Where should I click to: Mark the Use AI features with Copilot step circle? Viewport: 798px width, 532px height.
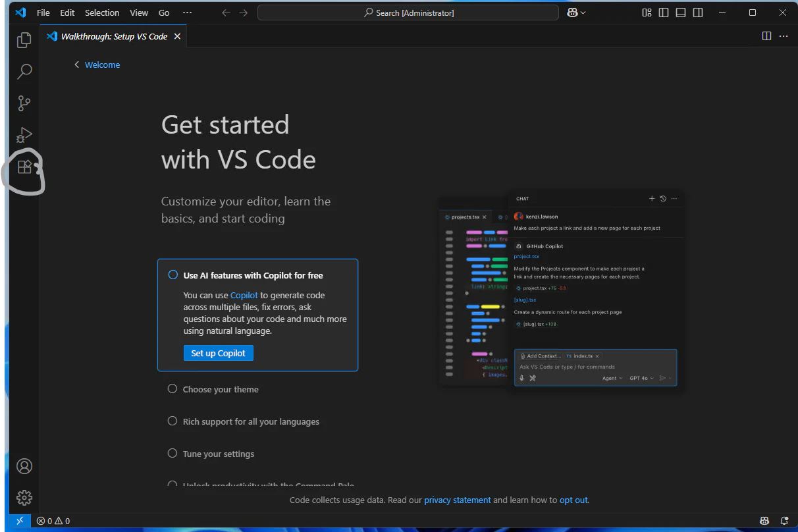(173, 275)
